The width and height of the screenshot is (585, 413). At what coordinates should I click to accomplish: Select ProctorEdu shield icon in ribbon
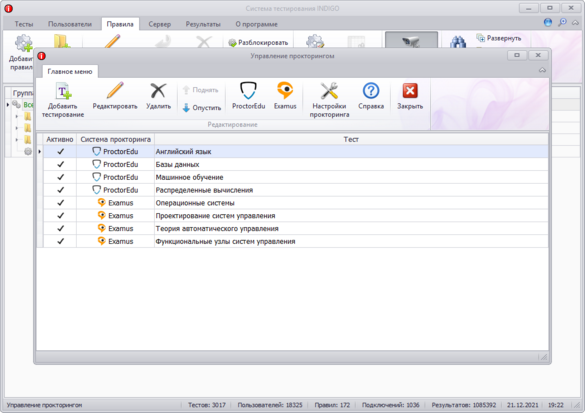click(248, 91)
